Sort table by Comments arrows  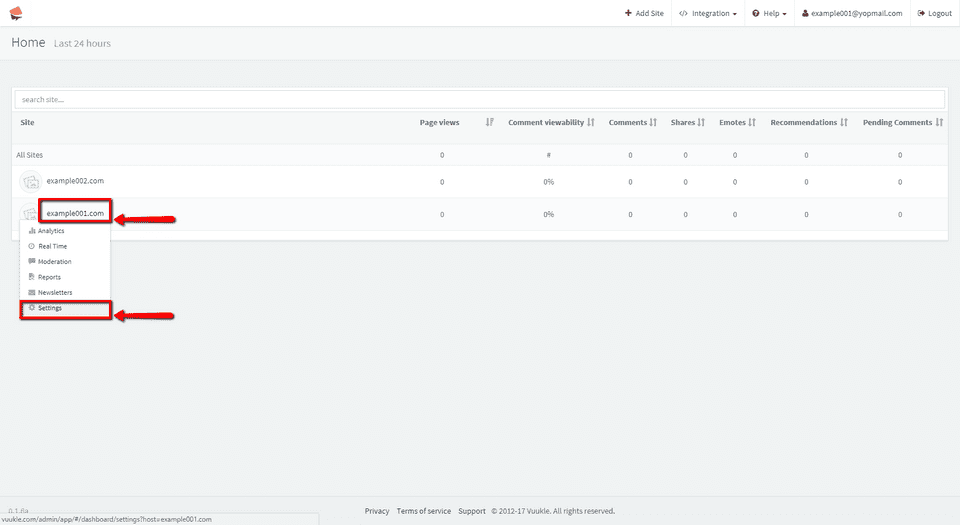tap(653, 122)
